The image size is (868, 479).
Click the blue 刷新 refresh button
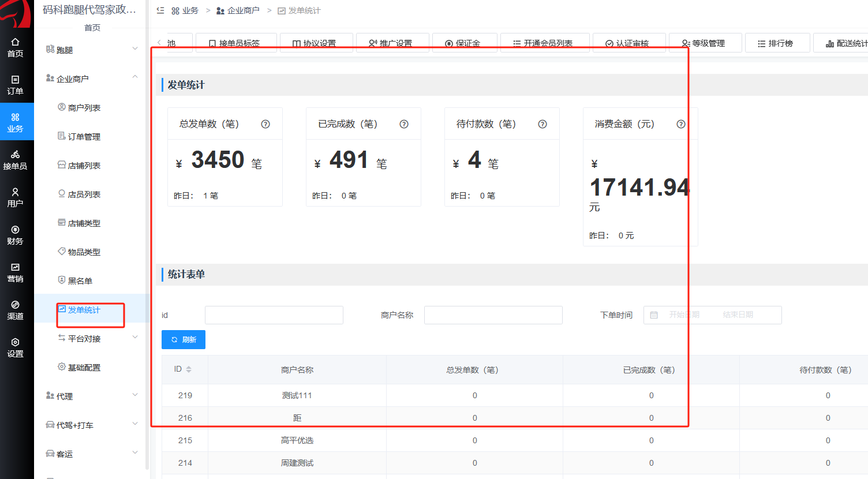click(x=184, y=339)
